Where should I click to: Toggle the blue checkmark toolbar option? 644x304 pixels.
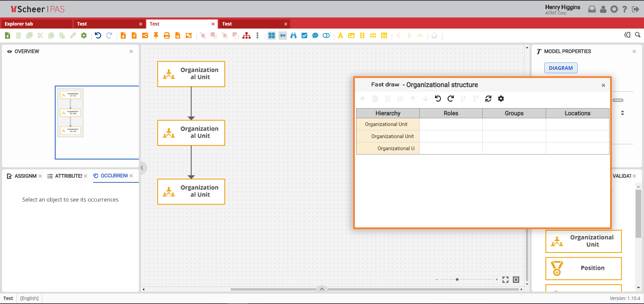pos(304,36)
